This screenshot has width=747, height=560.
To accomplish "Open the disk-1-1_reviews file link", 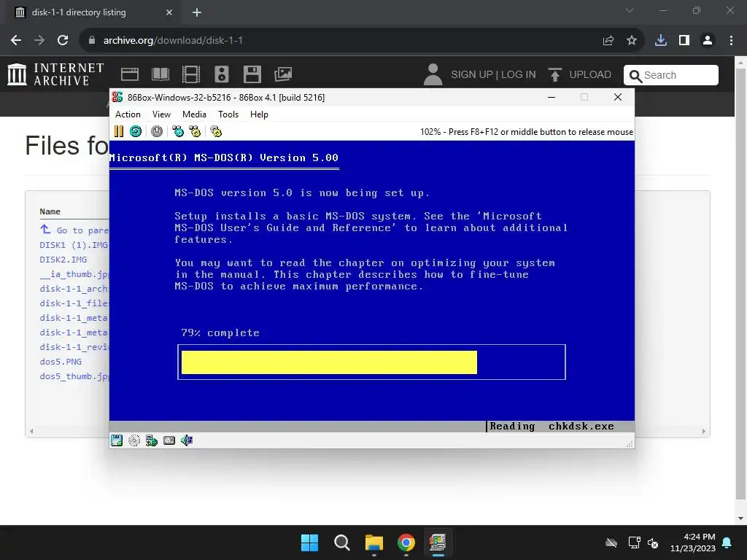I will (x=74, y=347).
